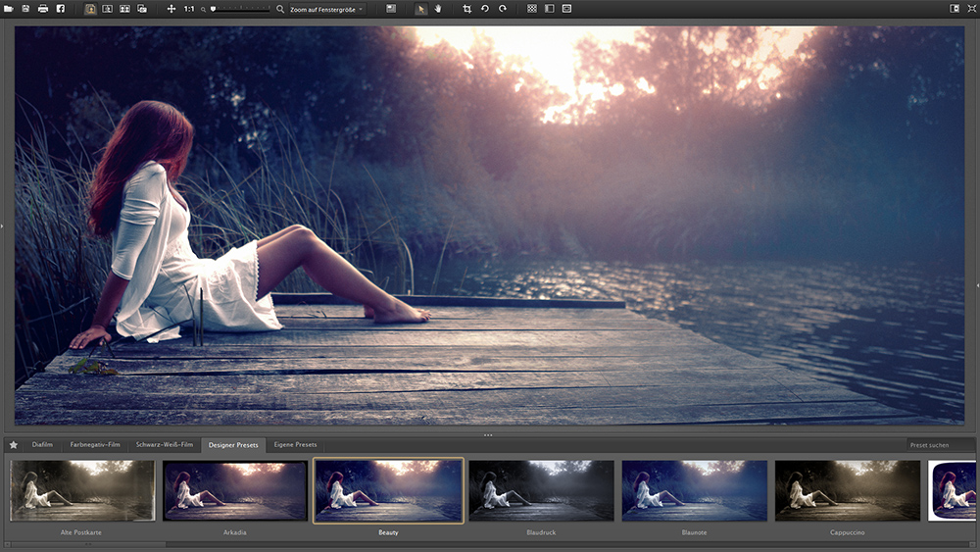This screenshot has height=552, width=980.
Task: Expand the collapsed left side panel
Action: [3, 226]
